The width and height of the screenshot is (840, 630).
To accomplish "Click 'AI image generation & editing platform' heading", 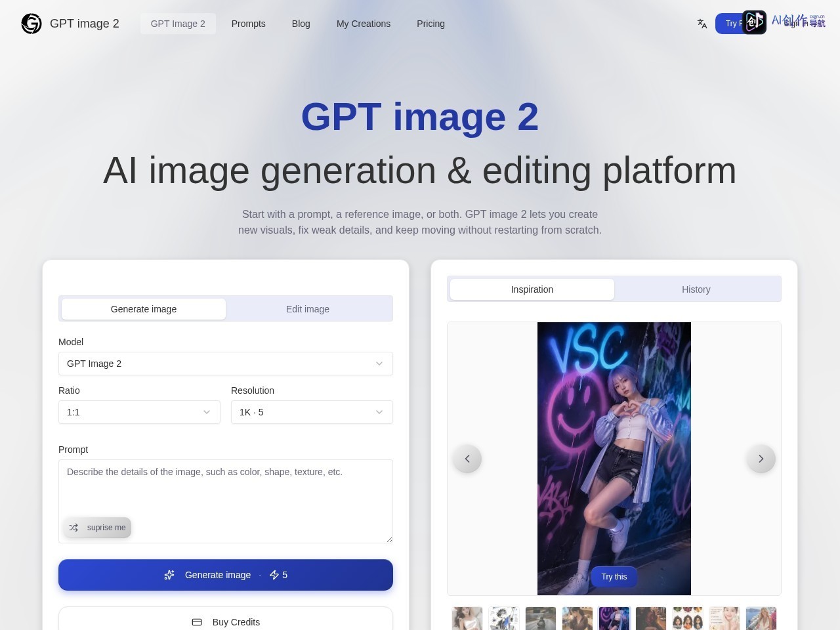I will click(x=420, y=171).
